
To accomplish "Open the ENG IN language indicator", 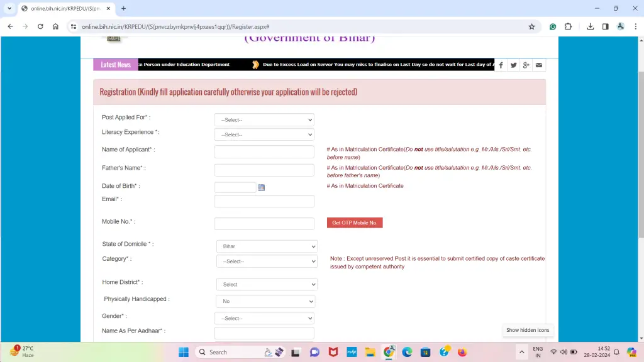I will pyautogui.click(x=538, y=352).
